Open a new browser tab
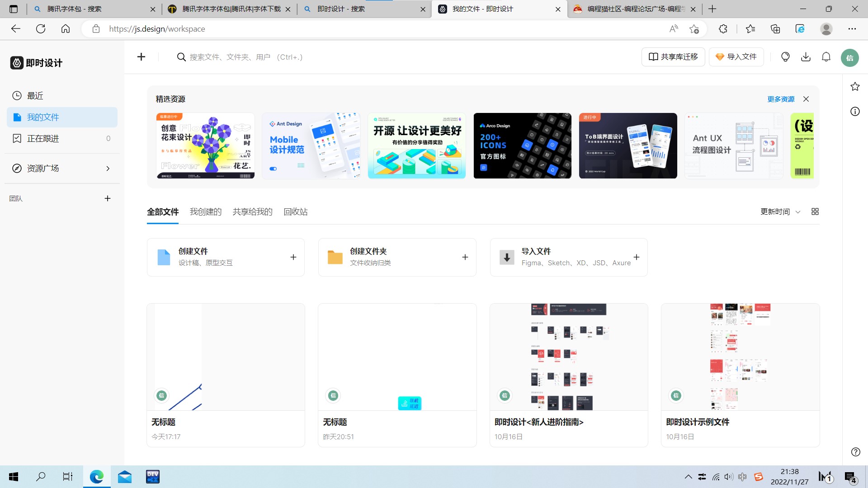The height and width of the screenshot is (488, 868). pos(712,9)
